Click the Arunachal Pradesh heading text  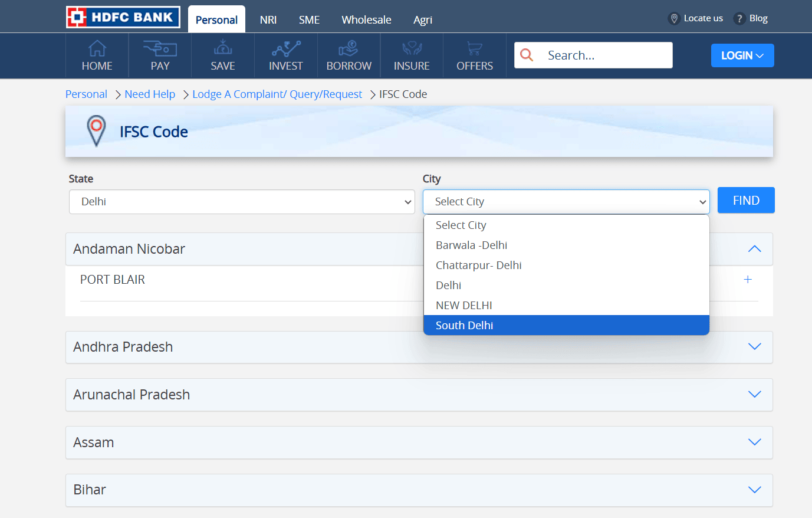coord(132,395)
